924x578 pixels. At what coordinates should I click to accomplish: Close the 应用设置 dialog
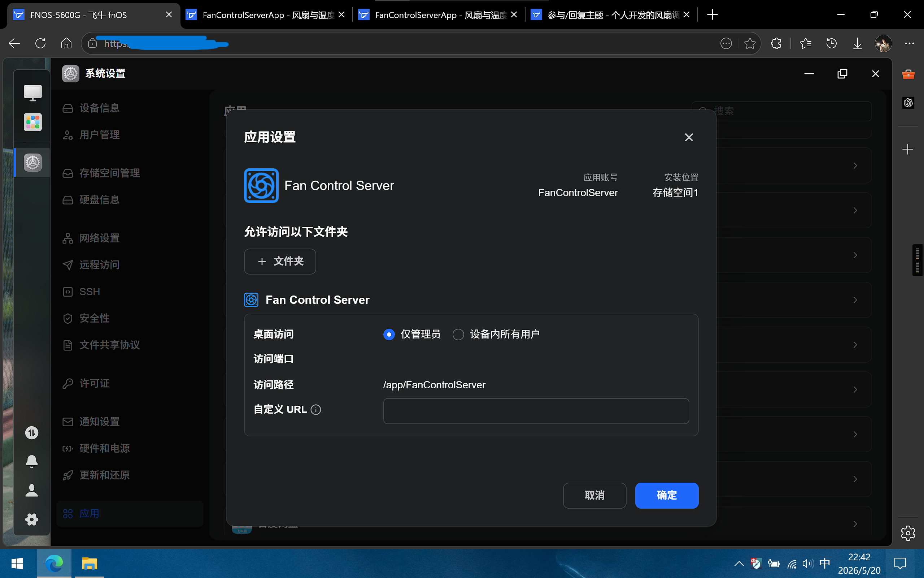point(689,137)
